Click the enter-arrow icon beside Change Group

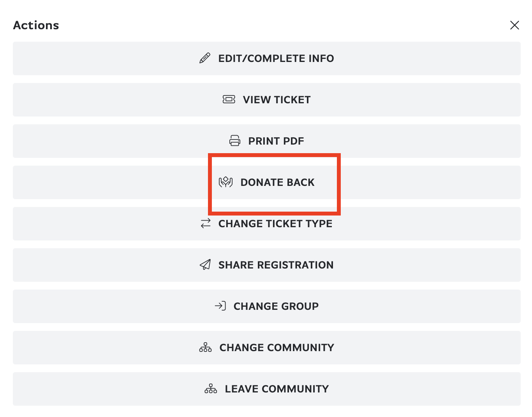point(221,306)
